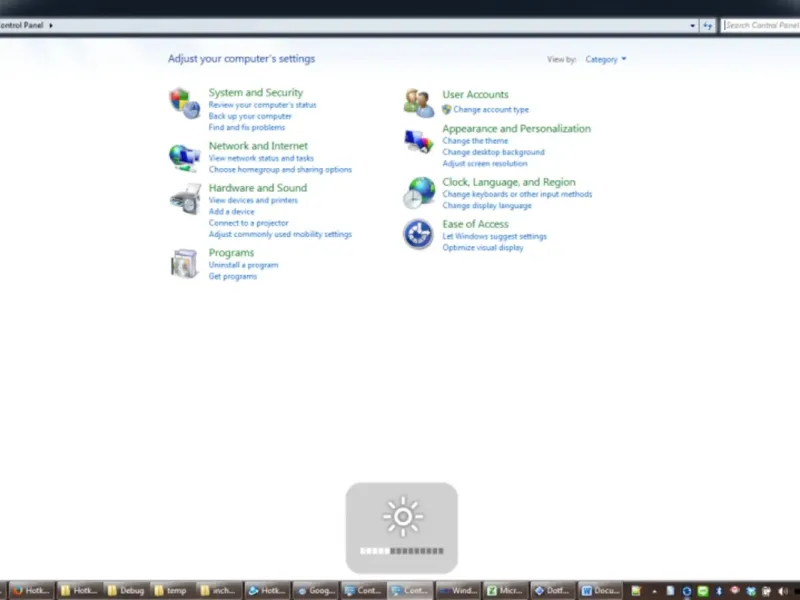Click Change account type

491,109
